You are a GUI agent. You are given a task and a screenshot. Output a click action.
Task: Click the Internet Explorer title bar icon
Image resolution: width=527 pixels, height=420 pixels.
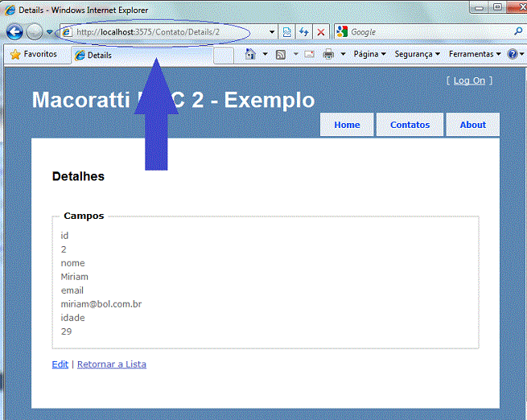click(x=10, y=10)
